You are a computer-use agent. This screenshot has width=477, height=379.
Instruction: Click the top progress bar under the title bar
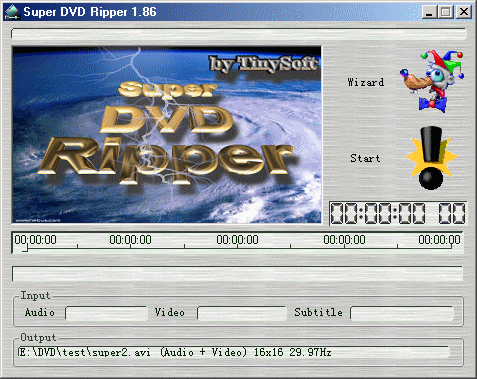[x=238, y=34]
